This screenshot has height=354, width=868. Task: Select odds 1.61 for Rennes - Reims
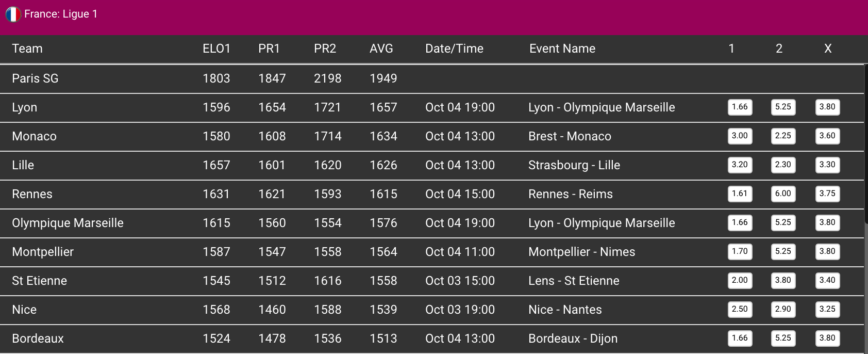[740, 194]
